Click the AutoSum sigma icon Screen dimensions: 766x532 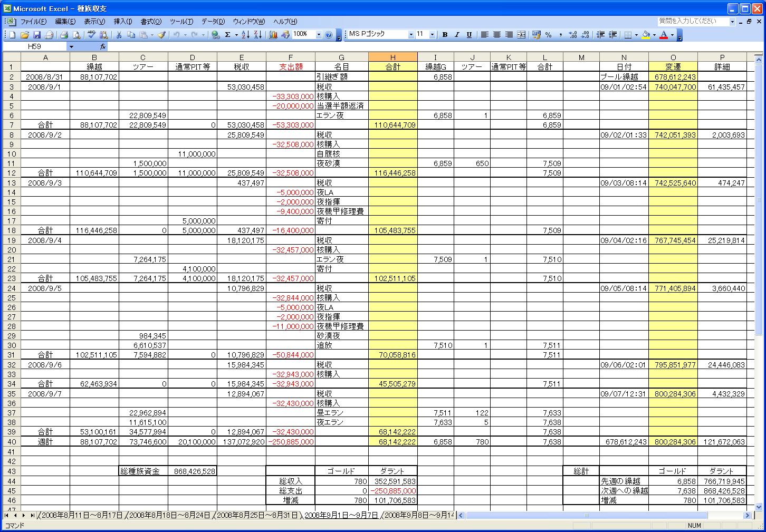[227, 35]
